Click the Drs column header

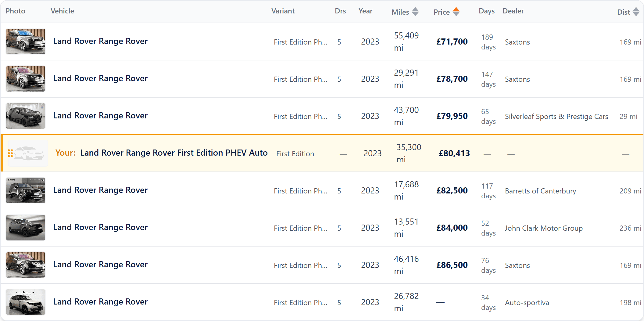[340, 11]
